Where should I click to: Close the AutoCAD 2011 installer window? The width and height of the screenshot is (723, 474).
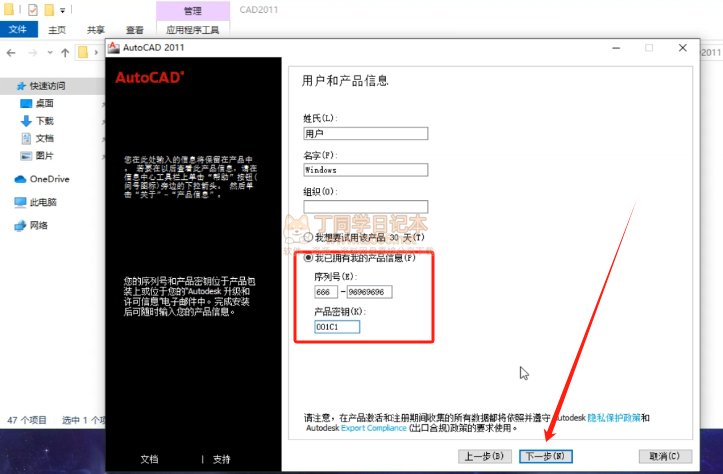683,48
